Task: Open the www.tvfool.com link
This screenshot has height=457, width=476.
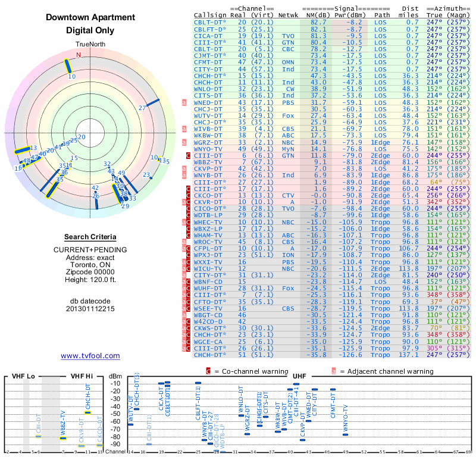Action: (90, 356)
